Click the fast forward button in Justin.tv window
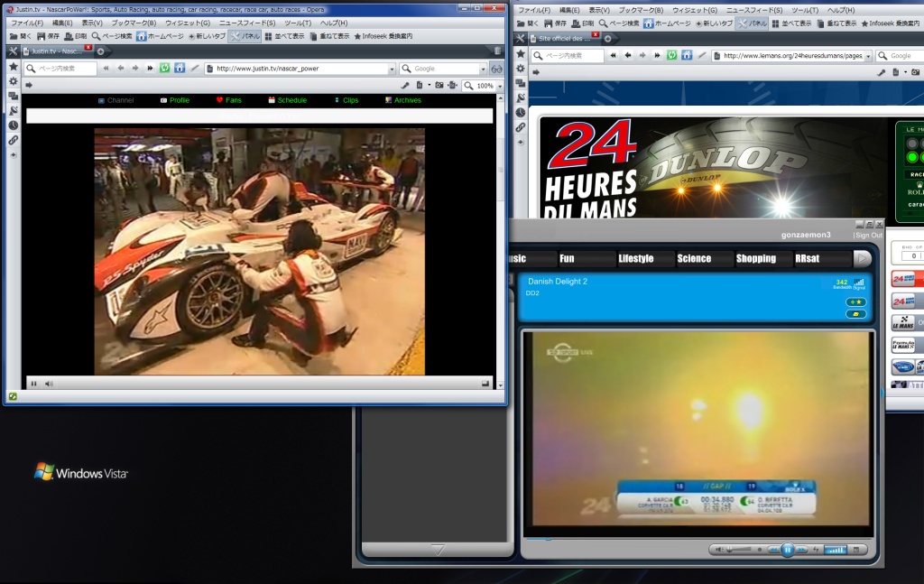This screenshot has width=924, height=584. (150, 69)
